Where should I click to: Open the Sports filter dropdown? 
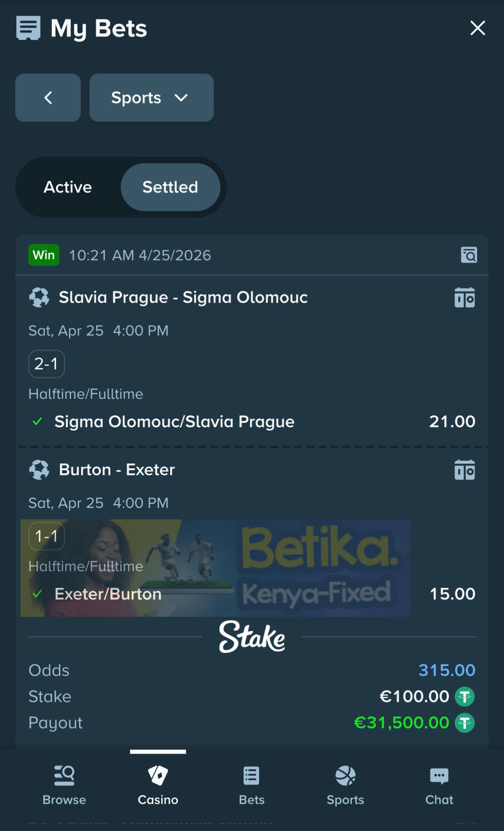[x=151, y=97]
